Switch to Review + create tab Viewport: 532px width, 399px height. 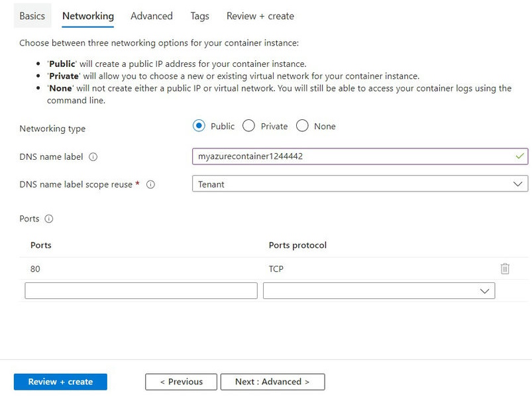(259, 15)
